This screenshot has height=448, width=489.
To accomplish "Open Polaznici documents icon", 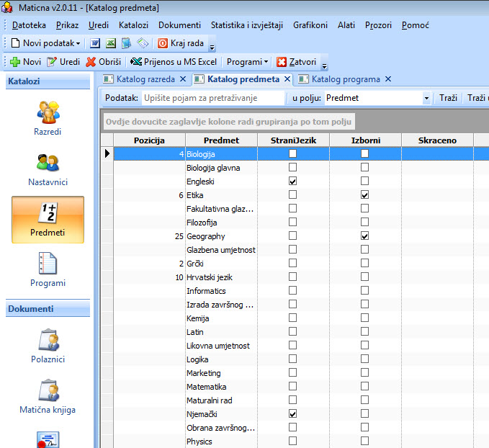I will click(x=48, y=346).
